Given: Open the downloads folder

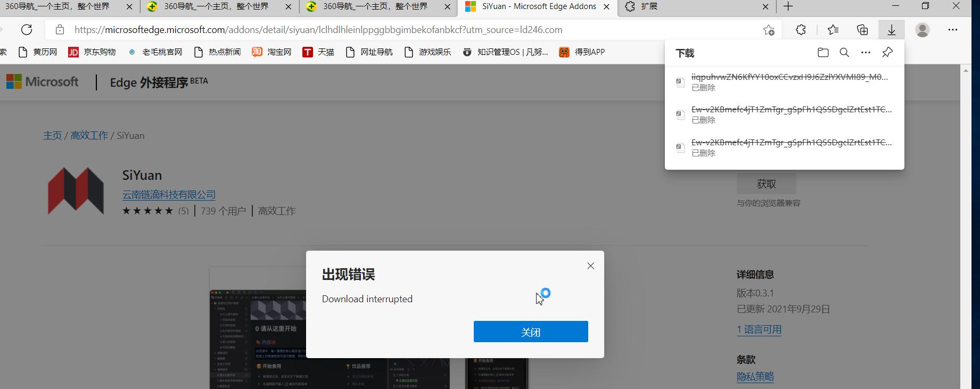Looking at the screenshot, I should [x=823, y=53].
